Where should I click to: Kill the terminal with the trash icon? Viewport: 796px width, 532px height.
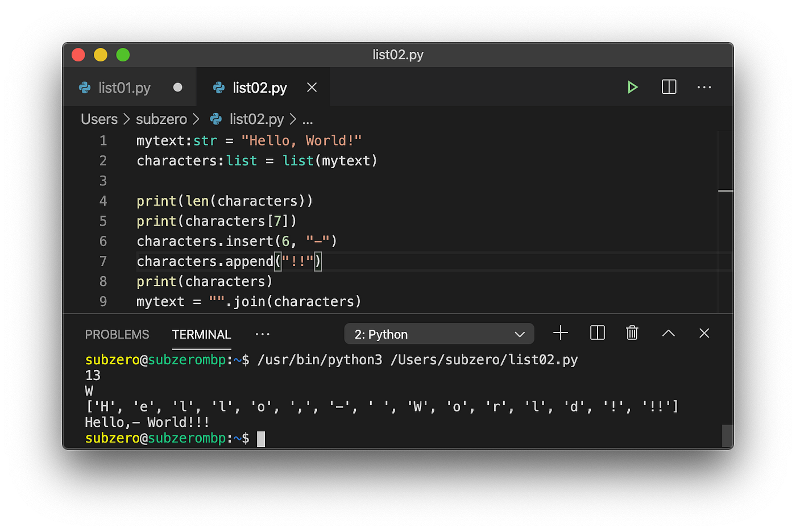coord(632,333)
